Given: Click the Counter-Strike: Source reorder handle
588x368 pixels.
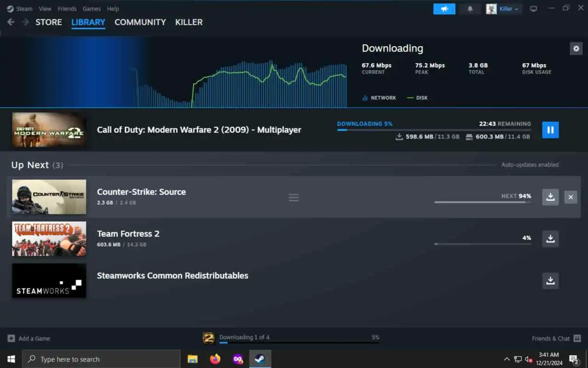Looking at the screenshot, I should pyautogui.click(x=294, y=197).
